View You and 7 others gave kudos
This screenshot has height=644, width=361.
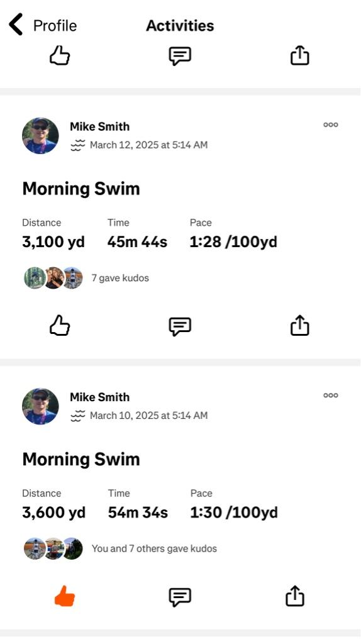pyautogui.click(x=154, y=548)
